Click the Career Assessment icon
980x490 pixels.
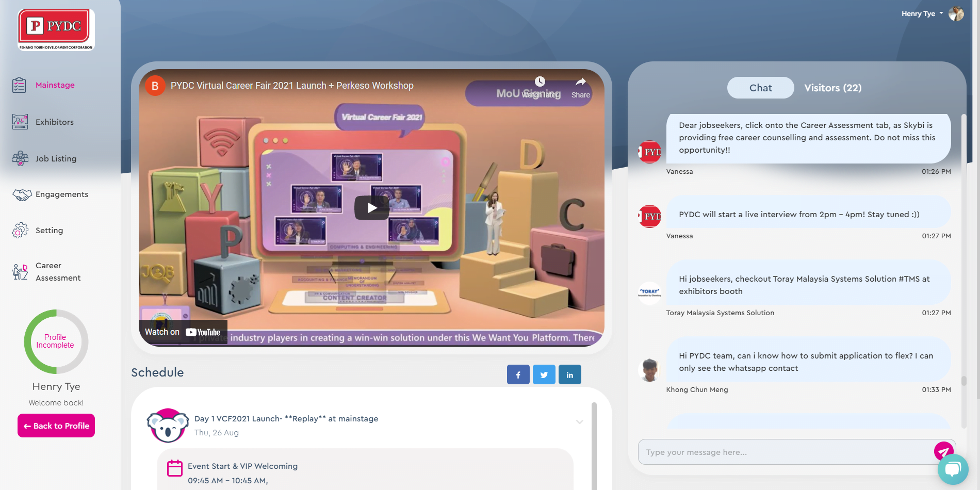pyautogui.click(x=20, y=271)
